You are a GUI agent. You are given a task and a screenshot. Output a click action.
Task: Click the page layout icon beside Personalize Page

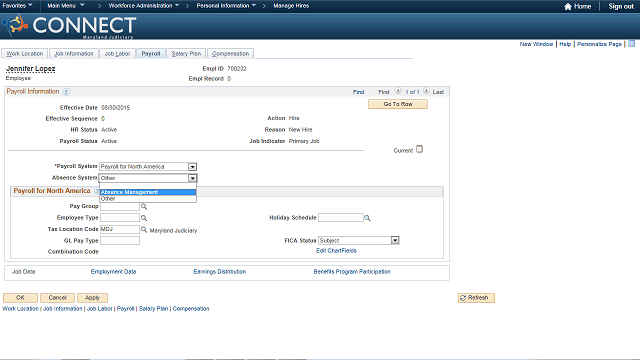[x=631, y=44]
